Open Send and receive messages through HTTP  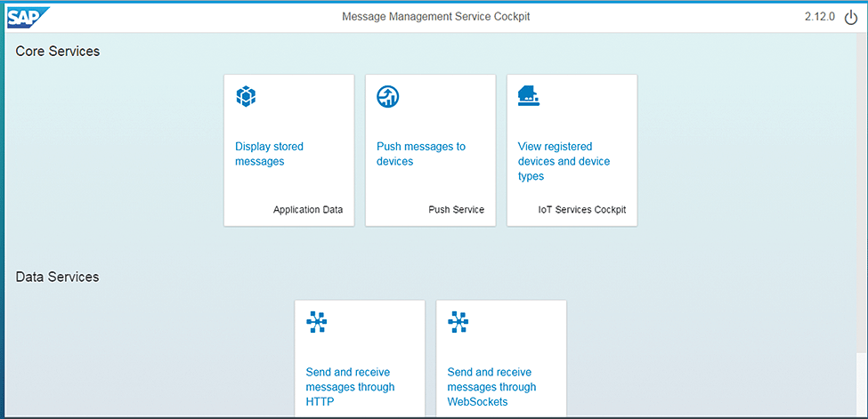349,387
